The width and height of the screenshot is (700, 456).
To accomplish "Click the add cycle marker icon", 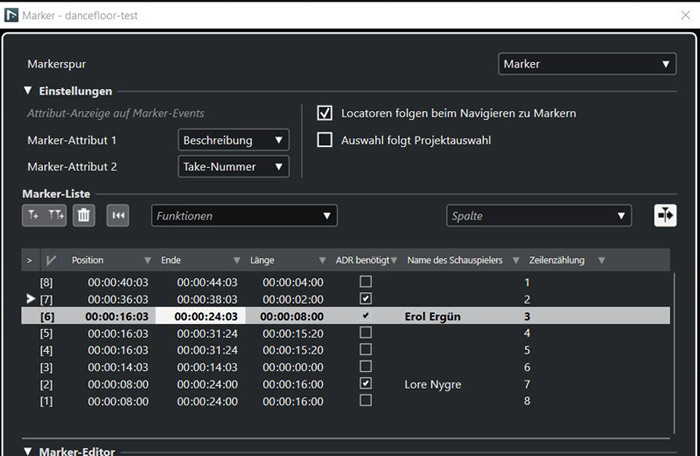I will pos(56,215).
